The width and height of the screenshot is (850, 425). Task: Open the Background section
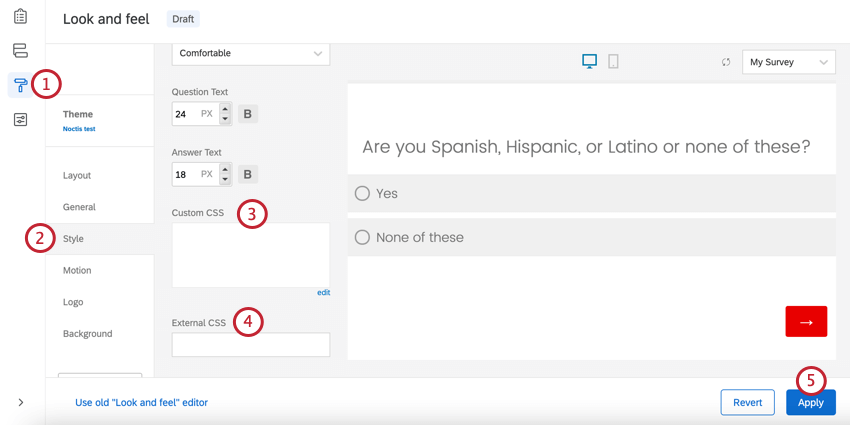tap(87, 334)
